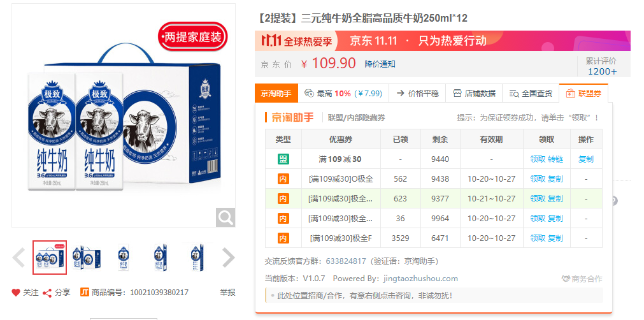Show next thumbnails with right arrow
The width and height of the screenshot is (644, 320).
click(228, 258)
